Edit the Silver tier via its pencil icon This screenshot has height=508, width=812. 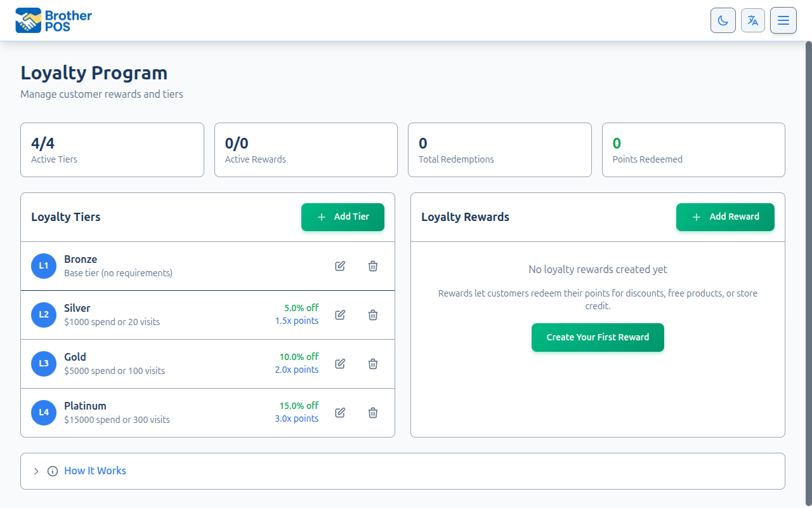tap(339, 315)
